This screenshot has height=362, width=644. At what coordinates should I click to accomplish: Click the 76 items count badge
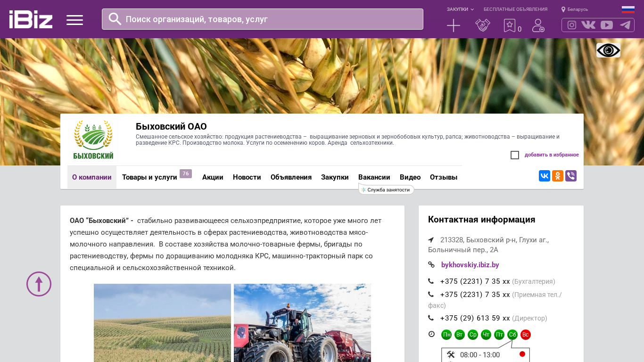[186, 173]
